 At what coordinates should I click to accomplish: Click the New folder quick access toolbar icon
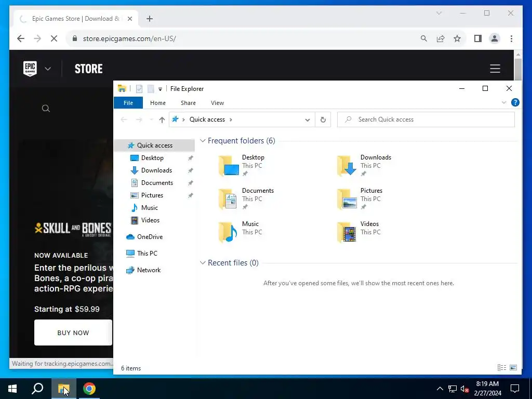[151, 89]
